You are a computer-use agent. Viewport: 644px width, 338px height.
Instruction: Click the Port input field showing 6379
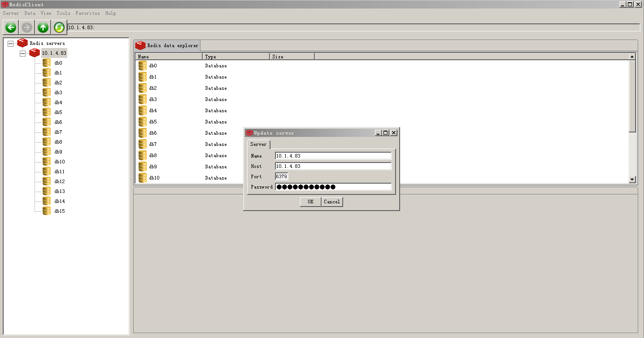tap(282, 176)
